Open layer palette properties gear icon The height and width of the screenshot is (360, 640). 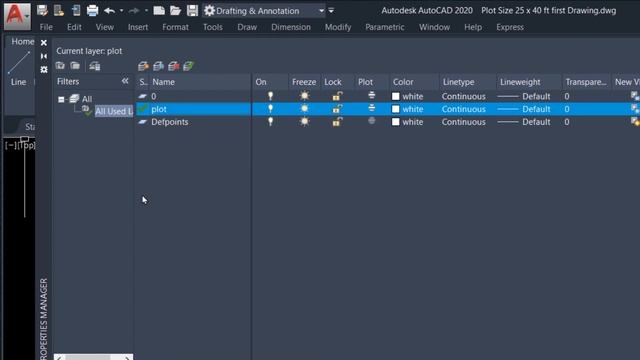click(x=44, y=70)
